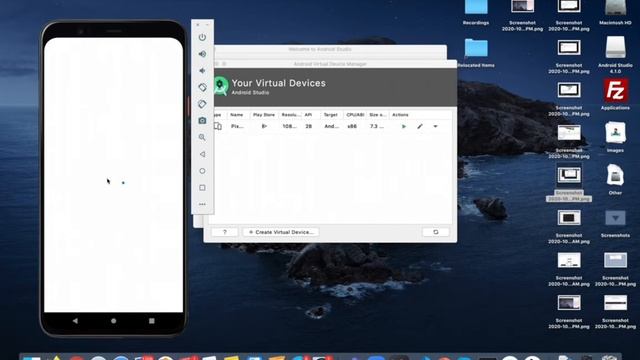Take an emulator screenshot with camera icon
This screenshot has height=360, width=640.
click(x=202, y=121)
